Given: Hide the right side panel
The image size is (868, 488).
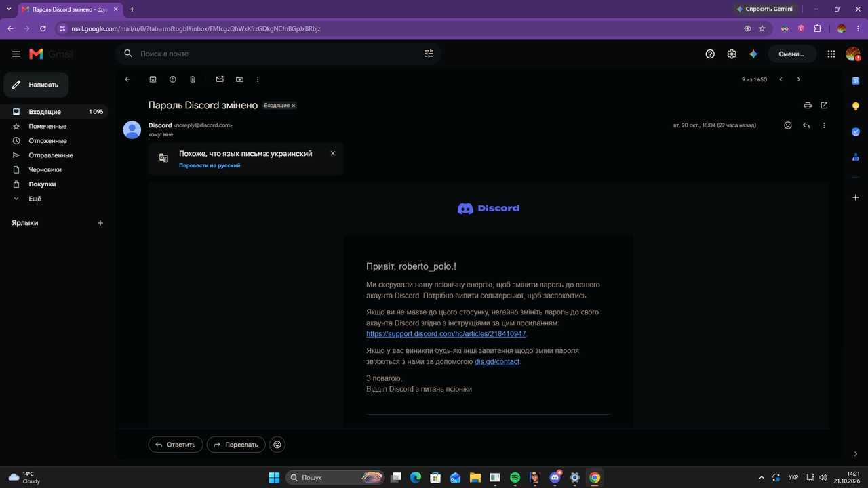Looking at the screenshot, I should point(856,454).
